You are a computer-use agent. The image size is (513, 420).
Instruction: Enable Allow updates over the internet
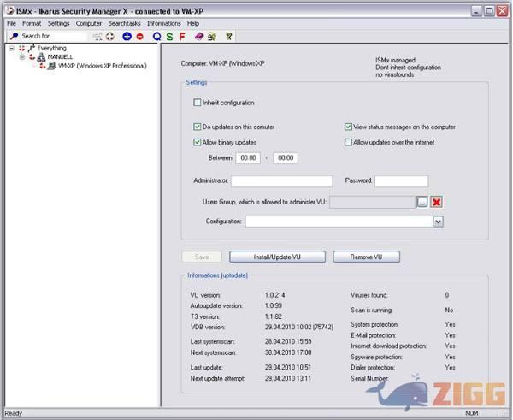click(348, 142)
